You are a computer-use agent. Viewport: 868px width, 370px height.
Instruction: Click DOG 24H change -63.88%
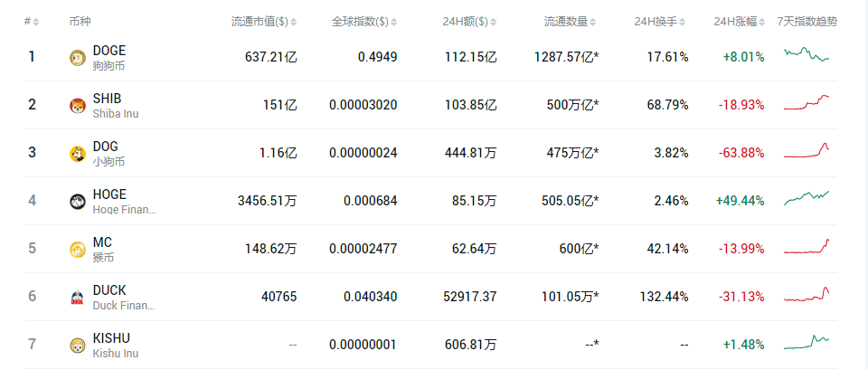pyautogui.click(x=741, y=153)
